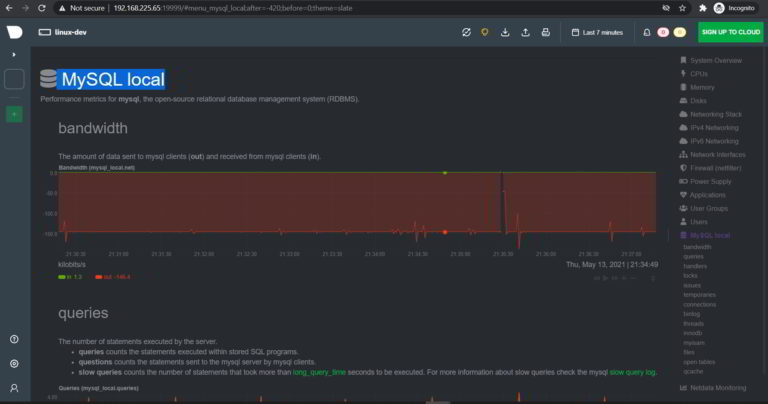Jump to threads submenu item
Screen dimensions: 768x404
[693, 324]
